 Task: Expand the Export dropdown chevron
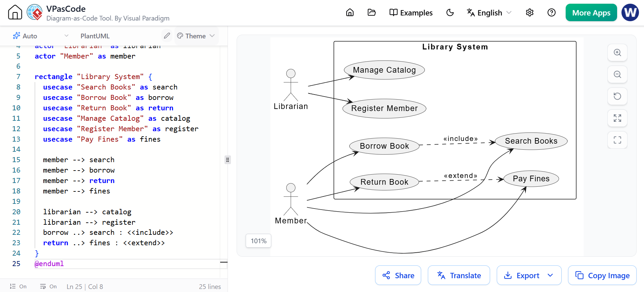pyautogui.click(x=550, y=275)
